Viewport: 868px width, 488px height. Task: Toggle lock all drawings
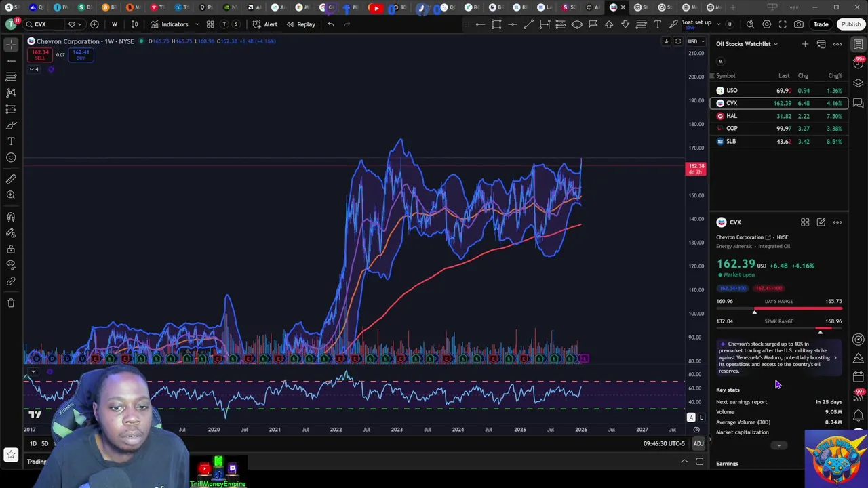pyautogui.click(x=11, y=249)
